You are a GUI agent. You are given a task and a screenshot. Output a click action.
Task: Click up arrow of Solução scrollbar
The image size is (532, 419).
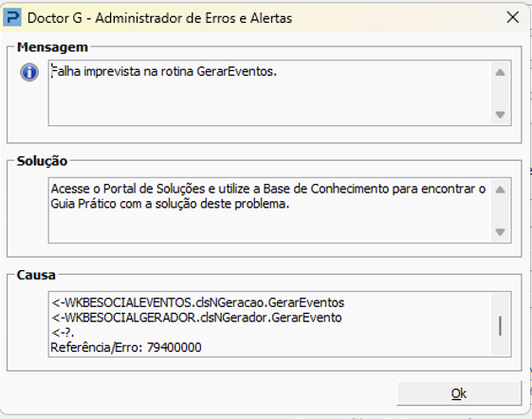click(500, 190)
